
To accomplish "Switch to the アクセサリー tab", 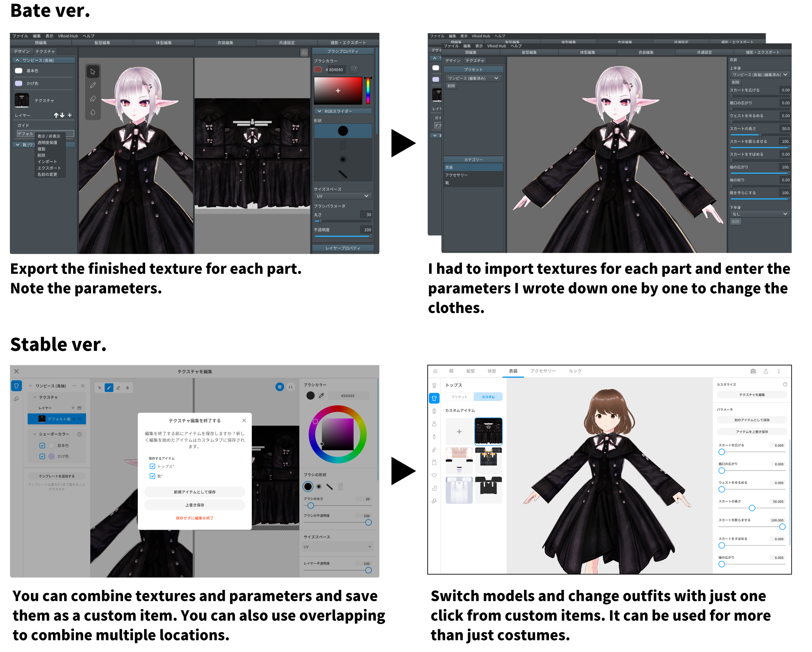I will pos(544,372).
